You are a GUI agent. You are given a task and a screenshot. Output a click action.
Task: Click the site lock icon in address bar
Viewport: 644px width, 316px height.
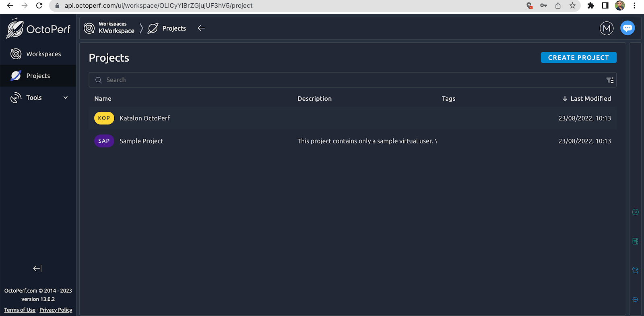point(57,6)
